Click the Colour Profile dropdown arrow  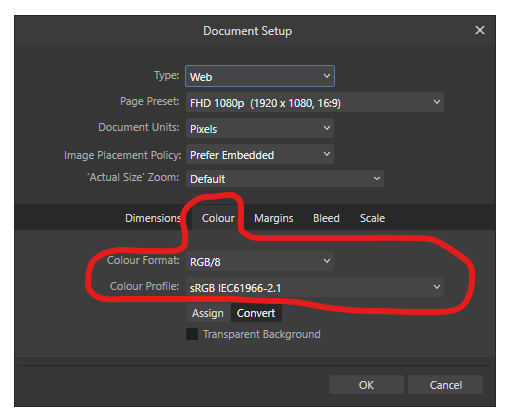tap(436, 287)
